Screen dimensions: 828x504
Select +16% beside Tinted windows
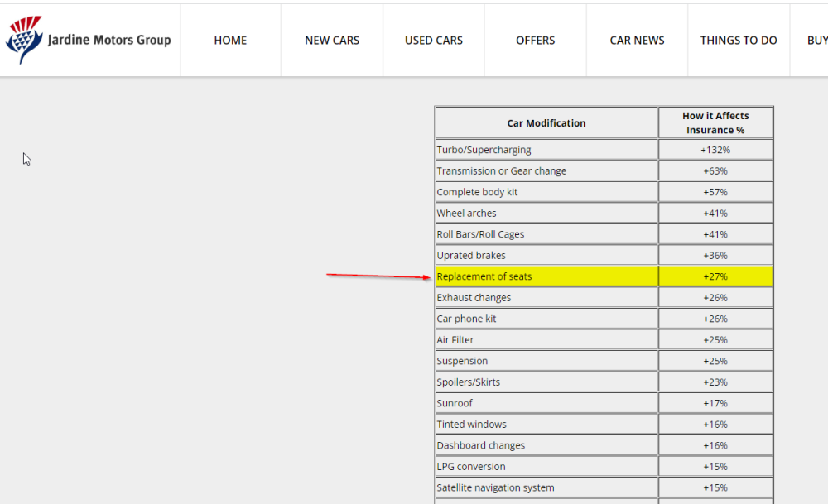715,425
